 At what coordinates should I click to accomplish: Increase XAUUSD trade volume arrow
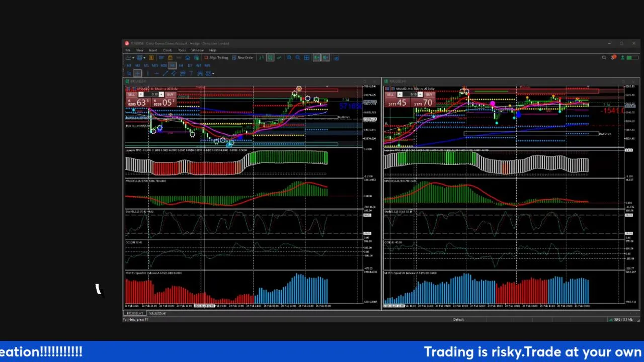[420, 95]
